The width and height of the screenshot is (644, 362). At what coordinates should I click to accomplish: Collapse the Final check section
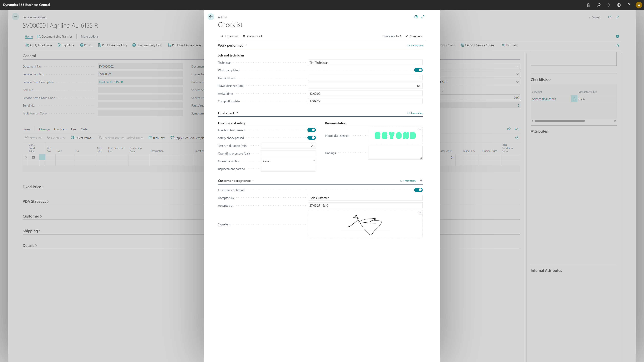click(228, 113)
